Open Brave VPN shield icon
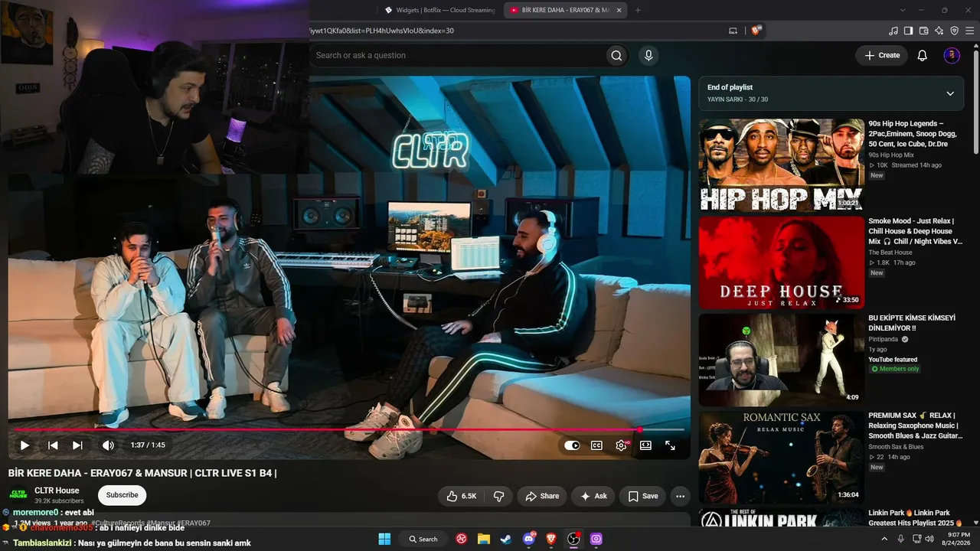Viewport: 980px width, 551px height. click(954, 31)
